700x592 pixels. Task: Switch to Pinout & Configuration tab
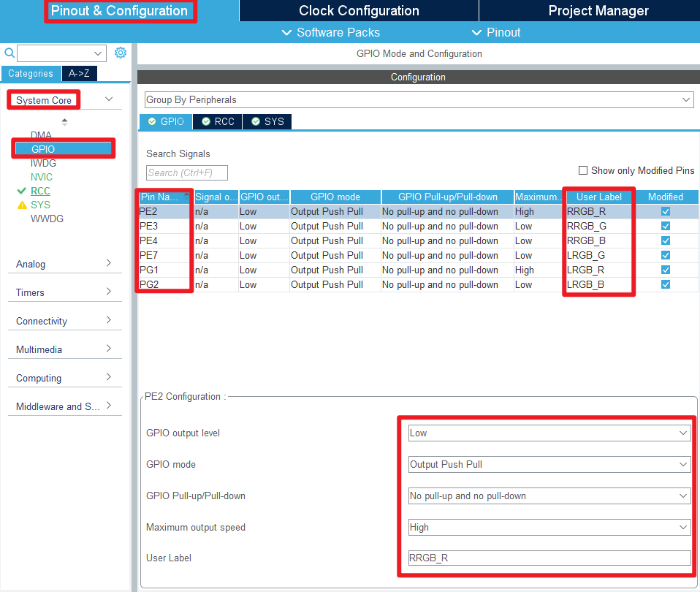[x=119, y=11]
